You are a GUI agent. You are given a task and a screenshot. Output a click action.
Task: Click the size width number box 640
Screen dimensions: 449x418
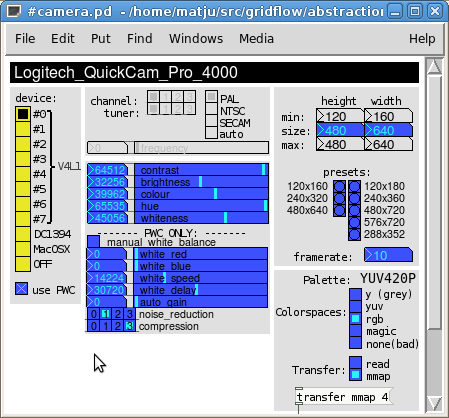point(388,130)
